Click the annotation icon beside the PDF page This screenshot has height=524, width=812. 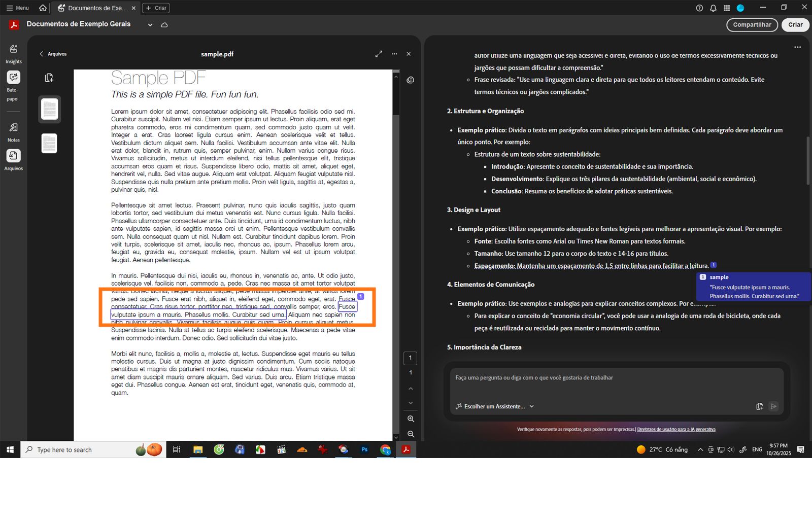tap(410, 80)
